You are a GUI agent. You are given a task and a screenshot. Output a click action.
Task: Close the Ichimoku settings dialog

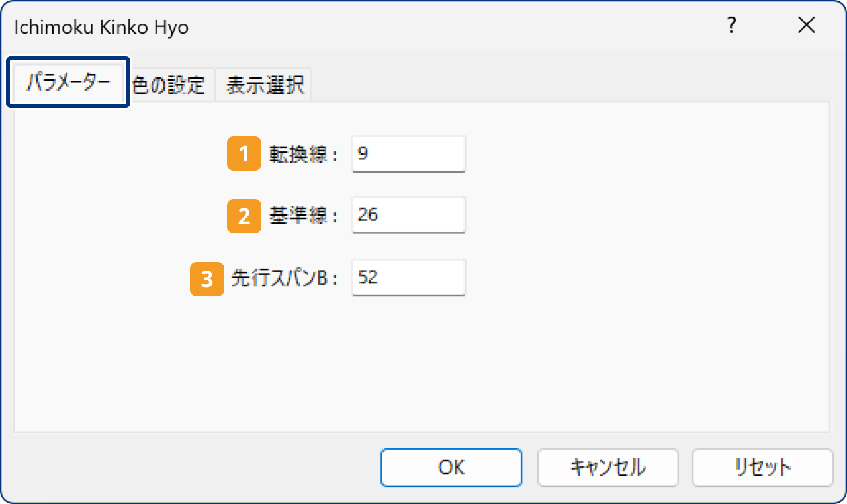(x=807, y=25)
